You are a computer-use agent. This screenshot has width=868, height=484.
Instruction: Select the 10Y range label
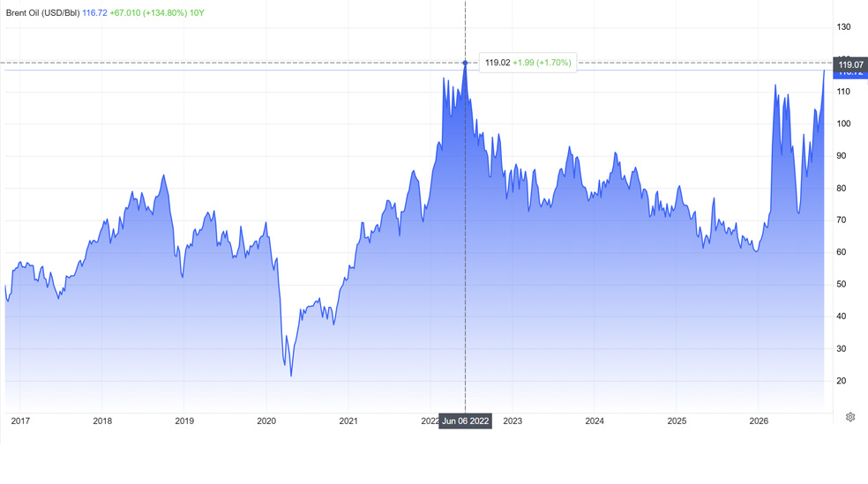click(197, 12)
